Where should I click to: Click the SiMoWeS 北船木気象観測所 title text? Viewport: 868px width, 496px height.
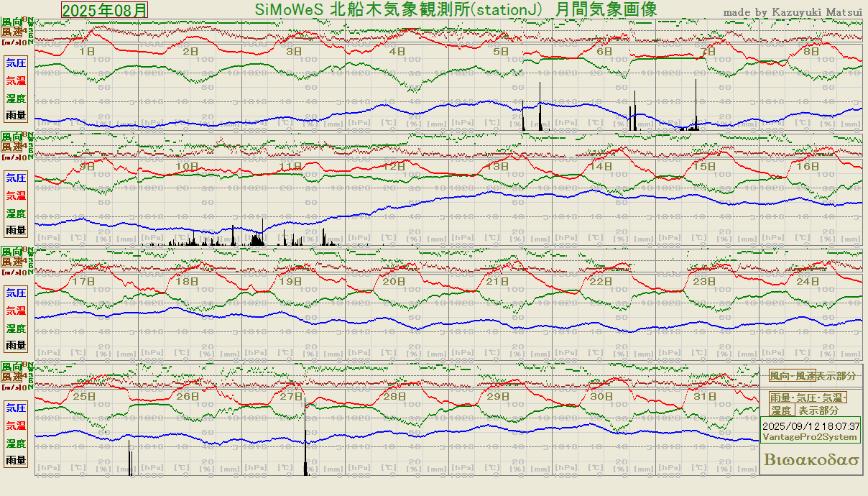tap(456, 9)
